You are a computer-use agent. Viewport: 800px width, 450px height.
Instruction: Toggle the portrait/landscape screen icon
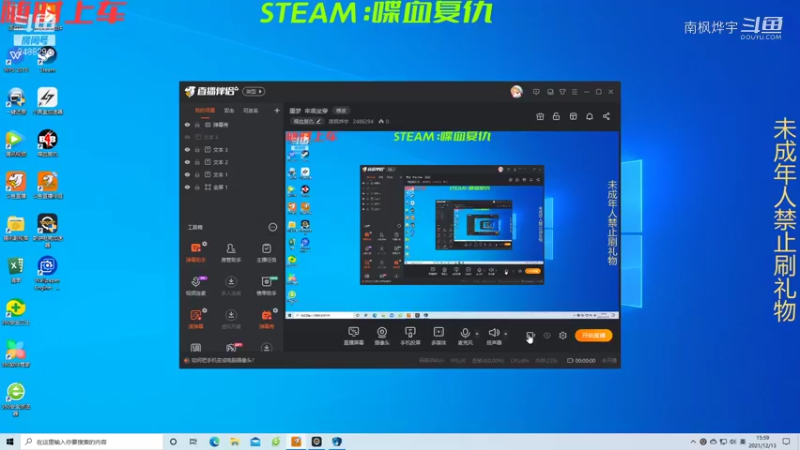[x=530, y=336]
